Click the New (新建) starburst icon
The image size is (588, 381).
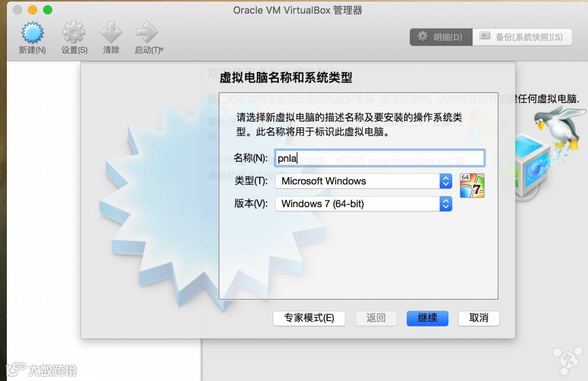[32, 32]
